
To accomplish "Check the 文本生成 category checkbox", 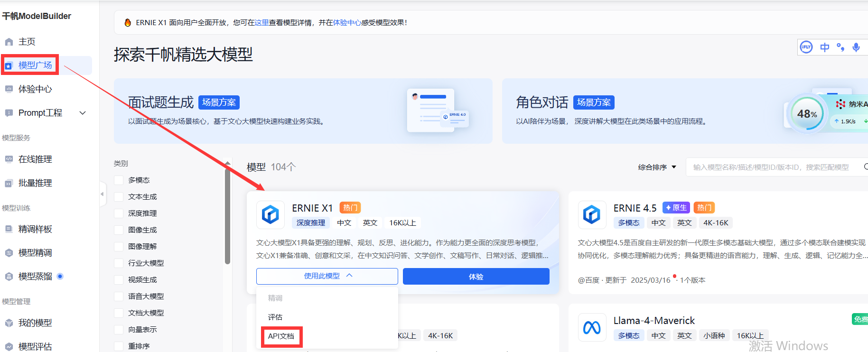I will coord(119,196).
